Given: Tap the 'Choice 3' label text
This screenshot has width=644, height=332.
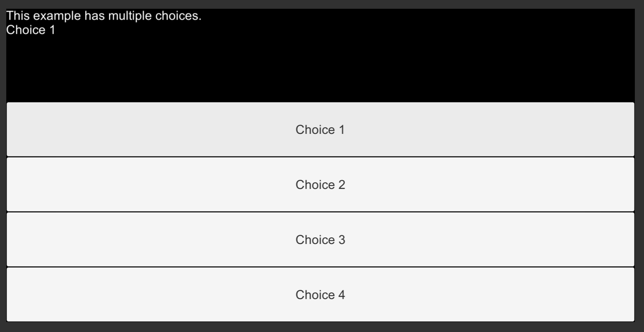Looking at the screenshot, I should 320,240.
